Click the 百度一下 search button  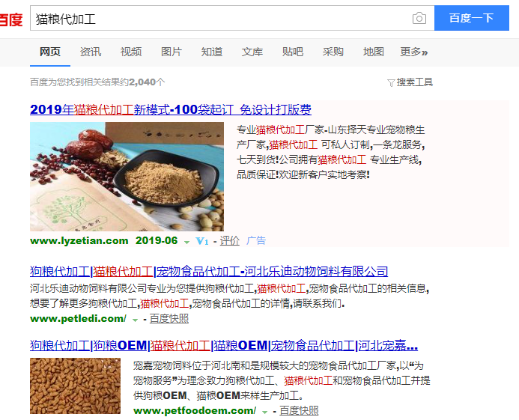[x=472, y=18]
